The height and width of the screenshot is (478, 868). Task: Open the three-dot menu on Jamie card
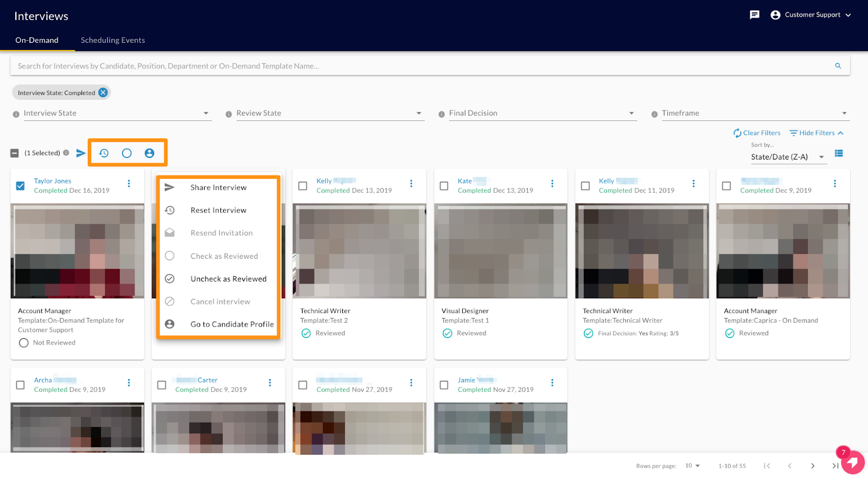[x=552, y=383]
